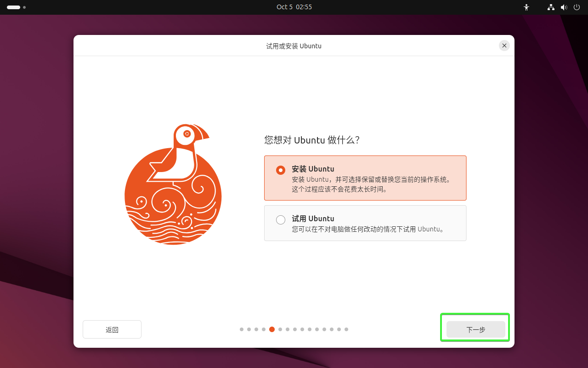Choose the 试用 Ubuntu radio option
Viewport: 588px width, 368px height.
(x=365, y=223)
